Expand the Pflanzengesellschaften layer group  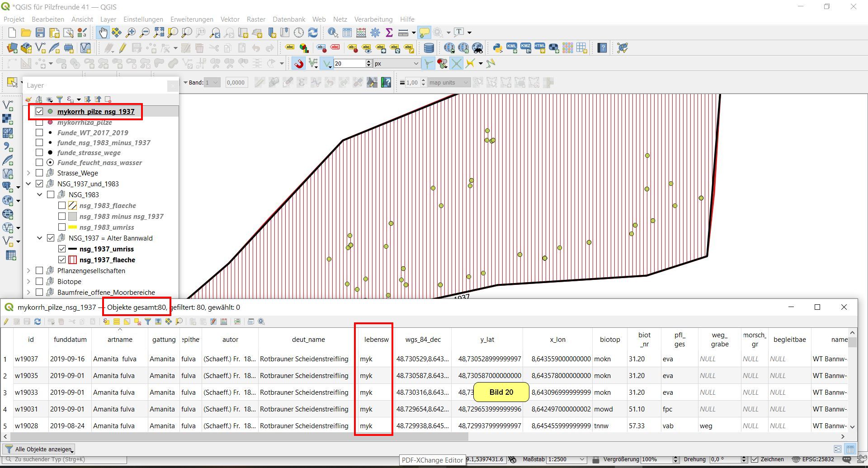pos(28,270)
